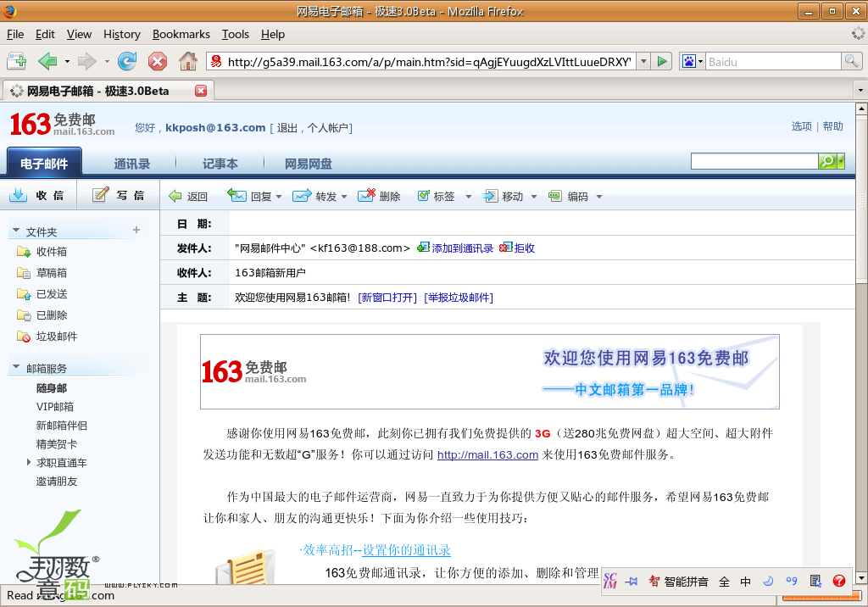Click the reply icon (回复)
The height and width of the screenshot is (607, 868).
(x=237, y=196)
